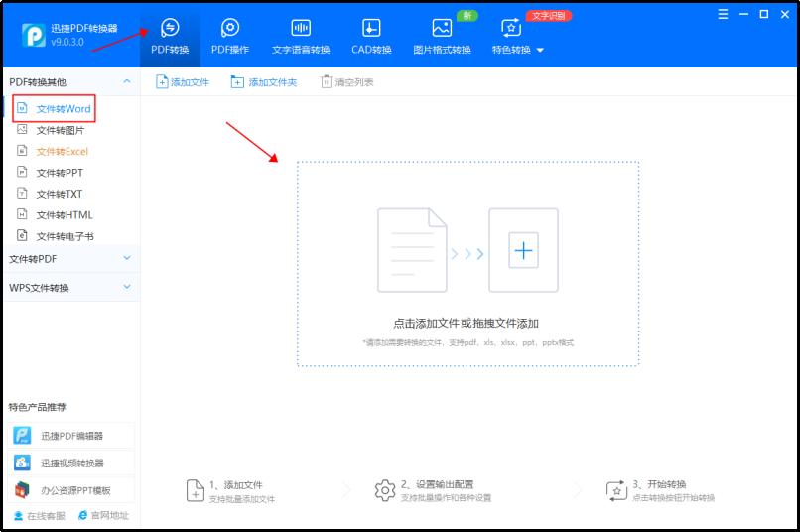The width and height of the screenshot is (800, 532).
Task: Click the 清空列表 button
Action: click(347, 82)
